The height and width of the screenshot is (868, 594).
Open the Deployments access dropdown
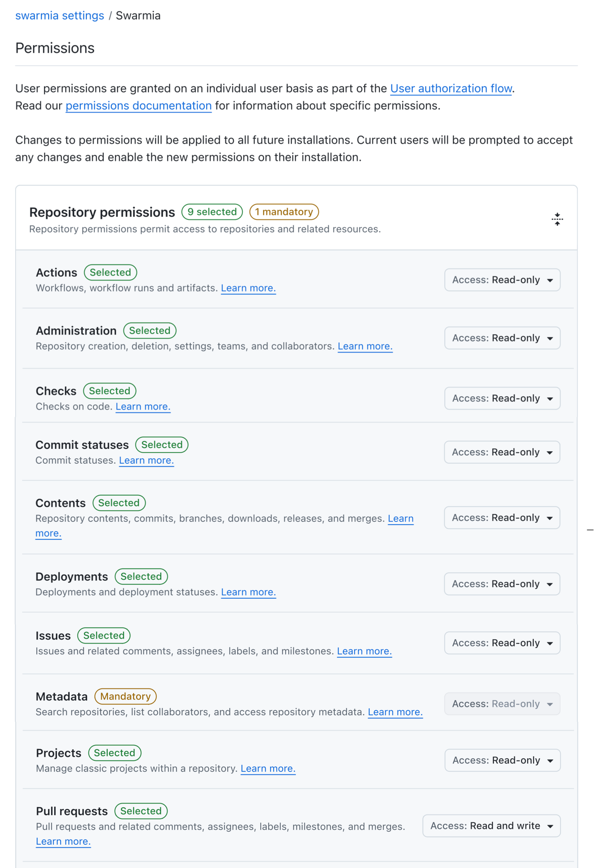502,584
